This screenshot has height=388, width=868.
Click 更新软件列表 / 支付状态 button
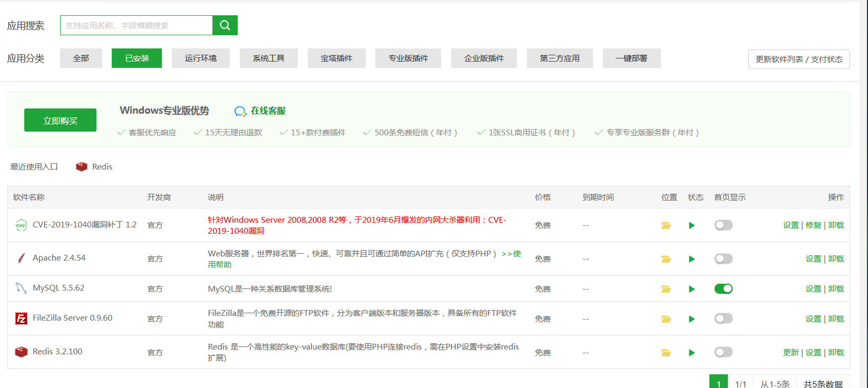799,59
